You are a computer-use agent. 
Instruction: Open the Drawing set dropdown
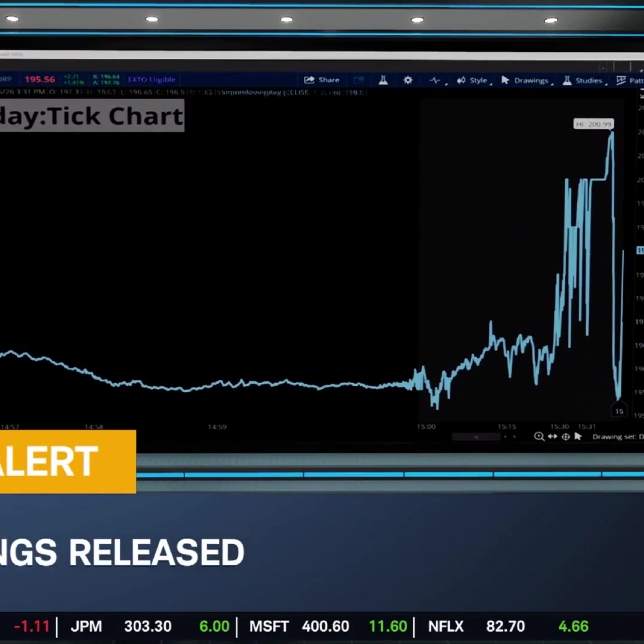pyautogui.click(x=618, y=437)
